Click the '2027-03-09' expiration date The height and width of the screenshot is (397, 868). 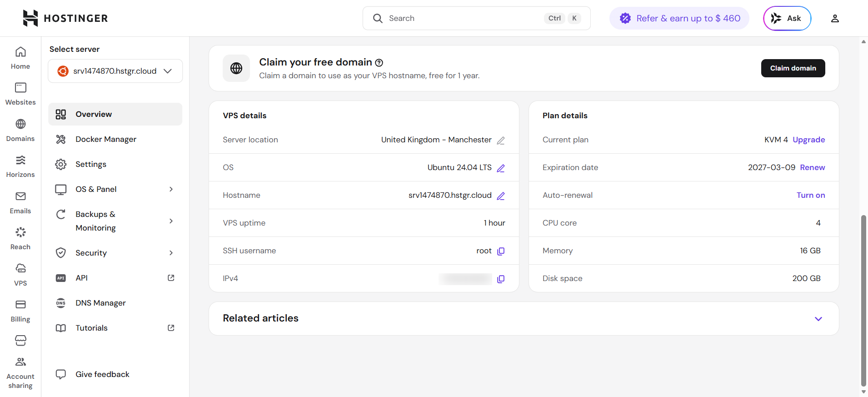[772, 167]
